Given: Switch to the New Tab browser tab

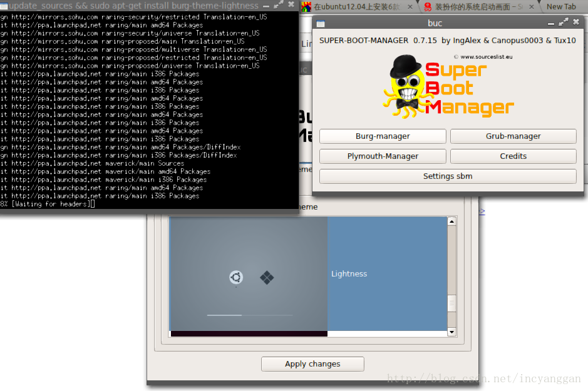Looking at the screenshot, I should [561, 7].
